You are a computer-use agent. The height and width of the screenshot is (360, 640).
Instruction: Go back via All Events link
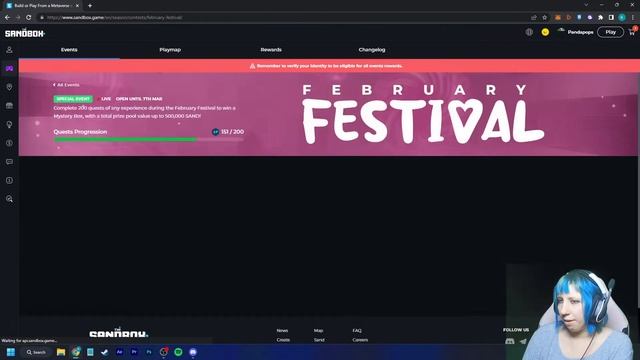pos(66,85)
